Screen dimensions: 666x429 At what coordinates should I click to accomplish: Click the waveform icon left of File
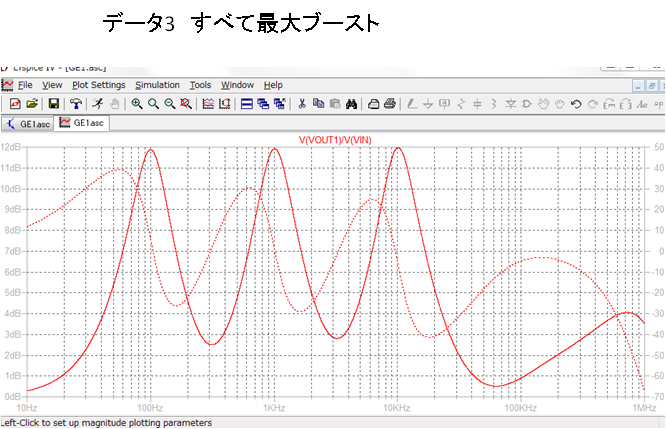(7, 85)
